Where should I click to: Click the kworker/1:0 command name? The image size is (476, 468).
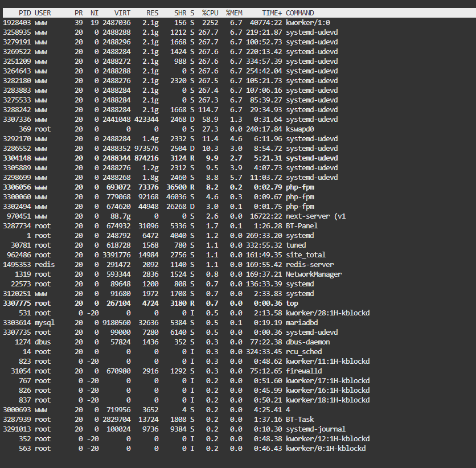tap(308, 23)
